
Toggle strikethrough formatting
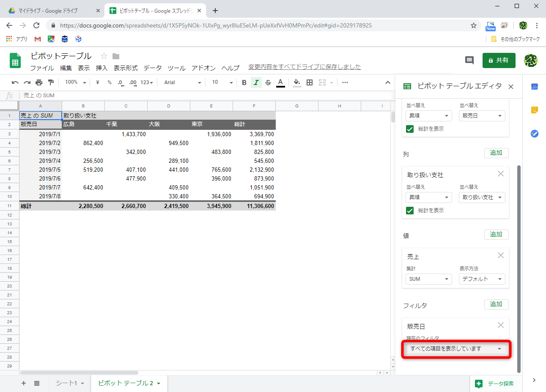(268, 82)
